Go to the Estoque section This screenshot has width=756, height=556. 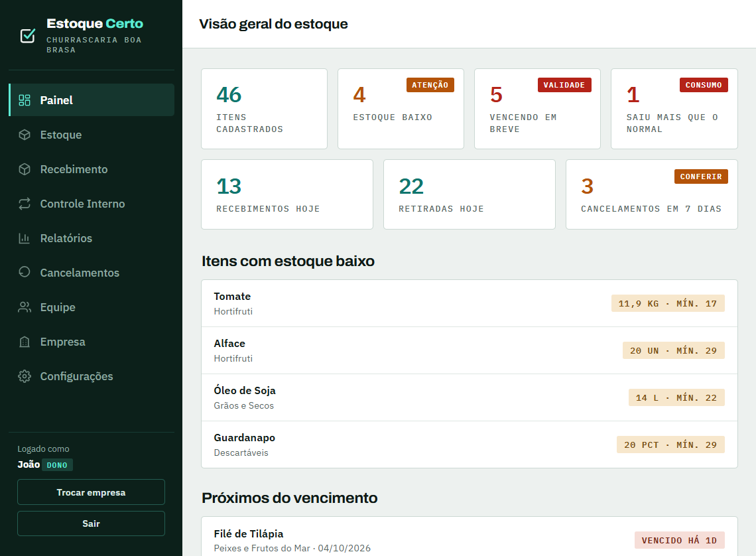(x=92, y=135)
